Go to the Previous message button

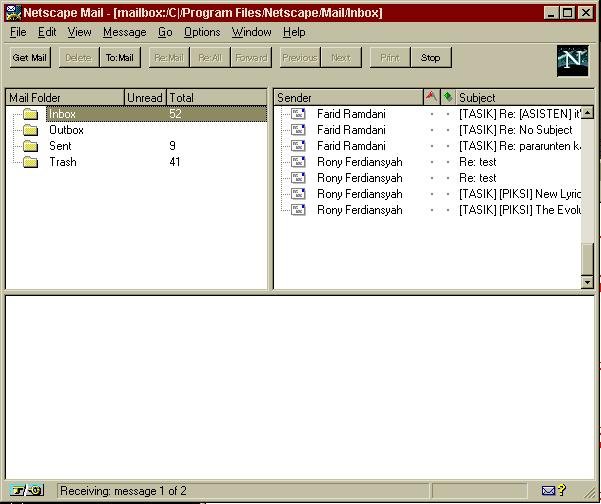point(300,57)
